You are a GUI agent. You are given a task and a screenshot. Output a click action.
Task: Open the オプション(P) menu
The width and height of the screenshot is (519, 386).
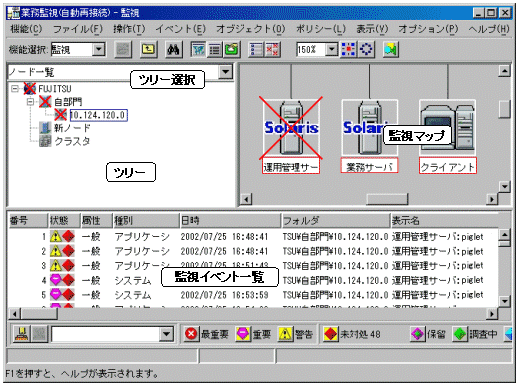[x=428, y=29]
